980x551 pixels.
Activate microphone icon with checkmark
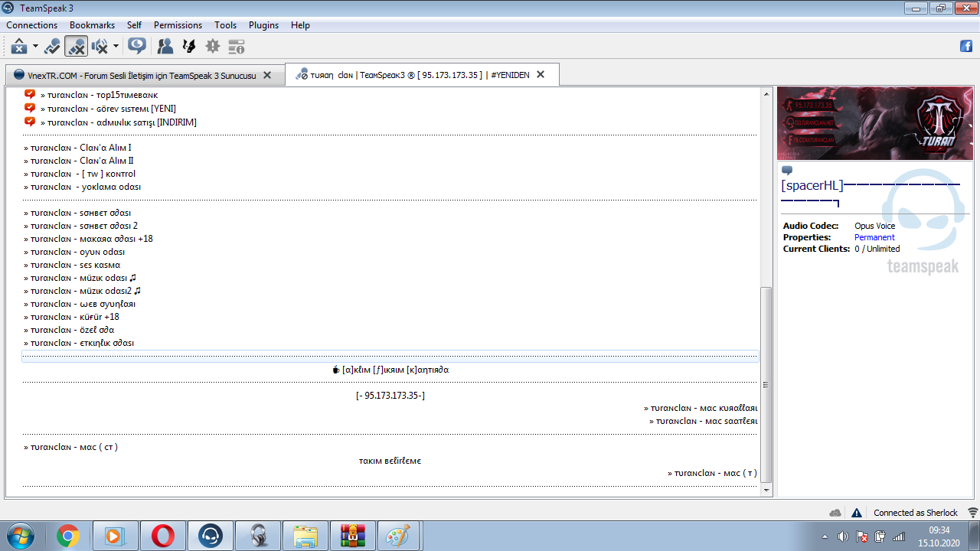pyautogui.click(x=52, y=47)
